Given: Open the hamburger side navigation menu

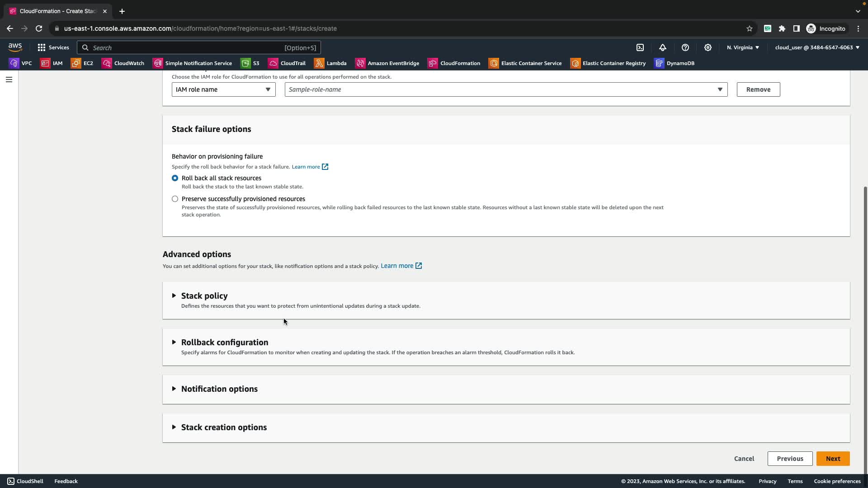Looking at the screenshot, I should pos(9,80).
